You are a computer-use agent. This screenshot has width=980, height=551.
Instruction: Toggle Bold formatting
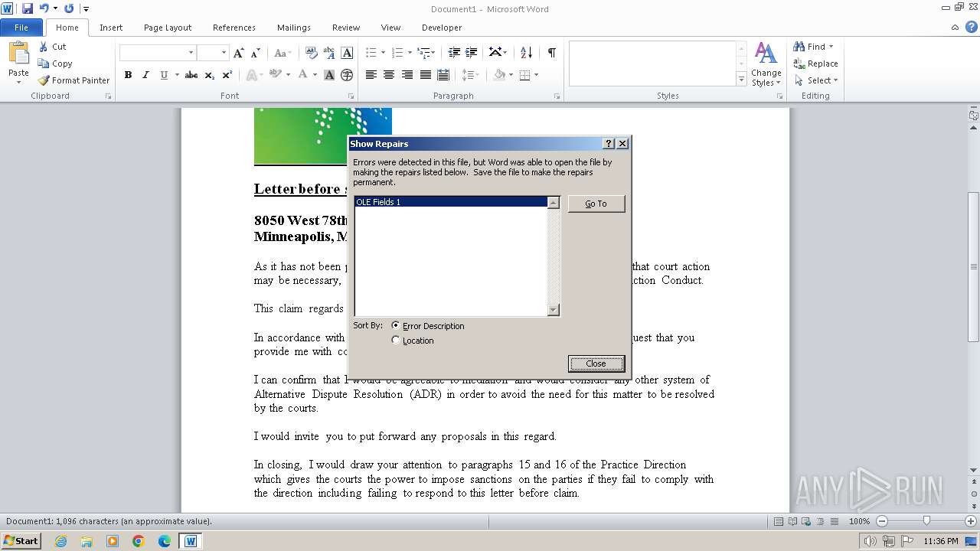pos(128,75)
